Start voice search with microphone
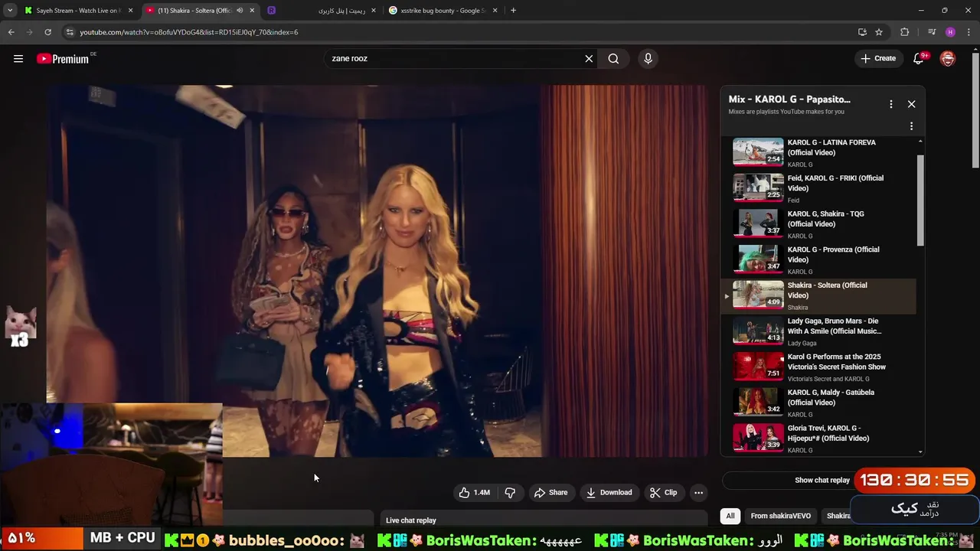Image resolution: width=980 pixels, height=551 pixels. pyautogui.click(x=648, y=59)
